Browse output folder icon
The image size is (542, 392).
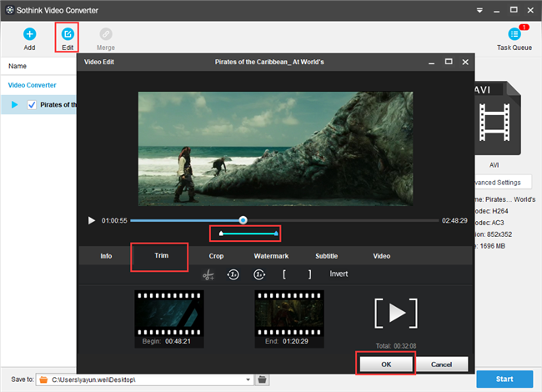coord(262,379)
